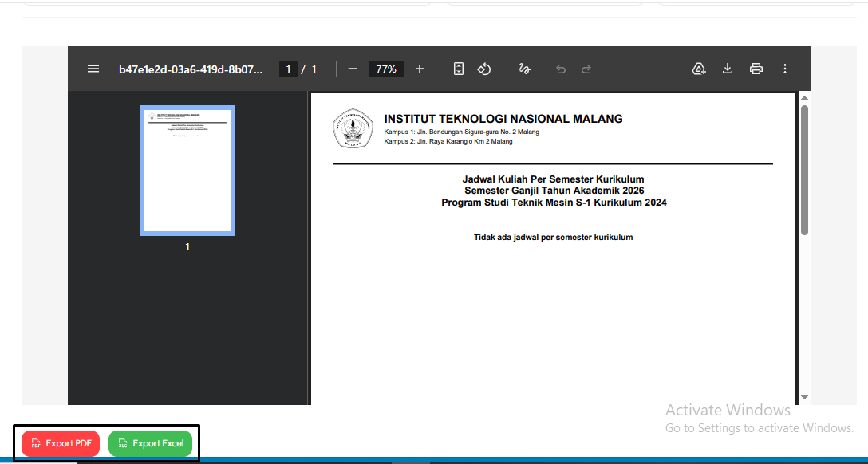The image size is (868, 464).
Task: Click the redo arrow in PDF toolbar
Action: tap(586, 69)
